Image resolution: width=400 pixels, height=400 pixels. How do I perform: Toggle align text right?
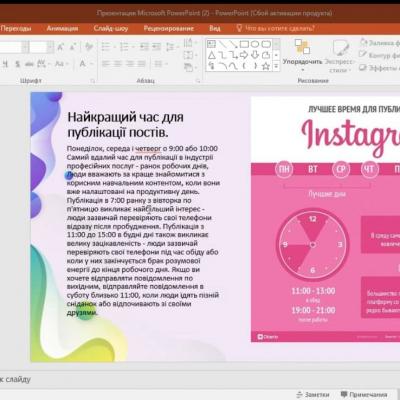pos(130,63)
